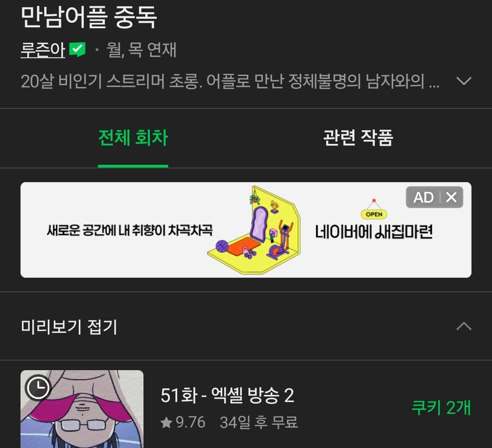
Task: Expand the webtoon description chevron
Action: (464, 81)
